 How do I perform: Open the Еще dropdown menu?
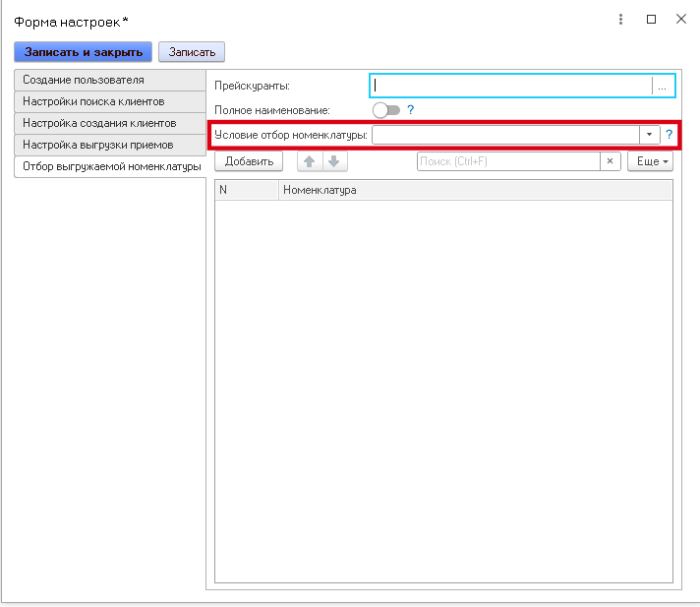click(650, 161)
